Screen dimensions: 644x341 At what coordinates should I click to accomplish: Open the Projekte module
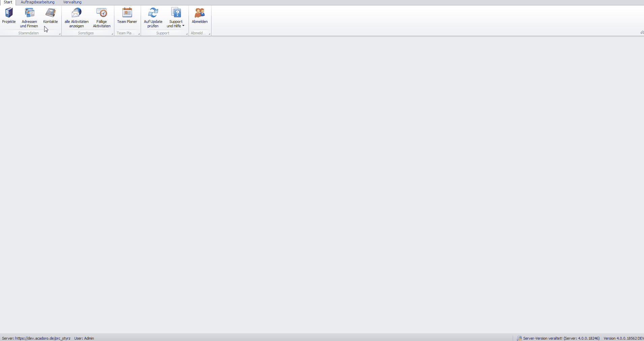pos(9,16)
